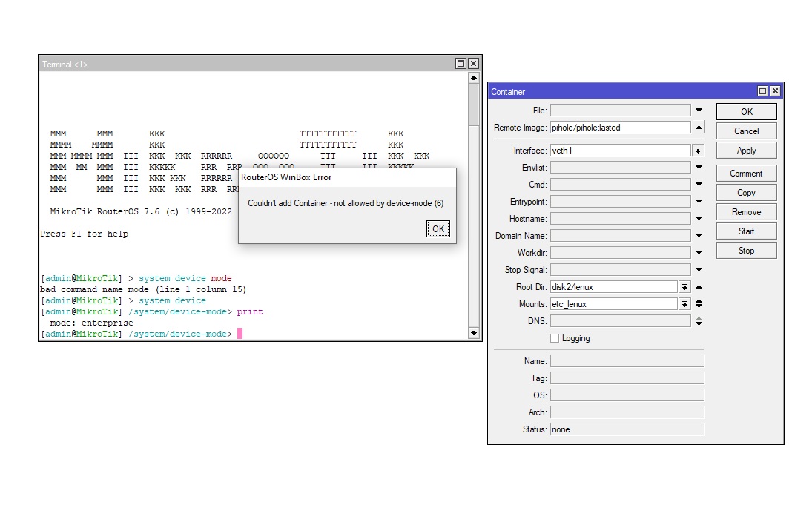
Task: Click the Interface field showing veth1
Action: (x=621, y=150)
